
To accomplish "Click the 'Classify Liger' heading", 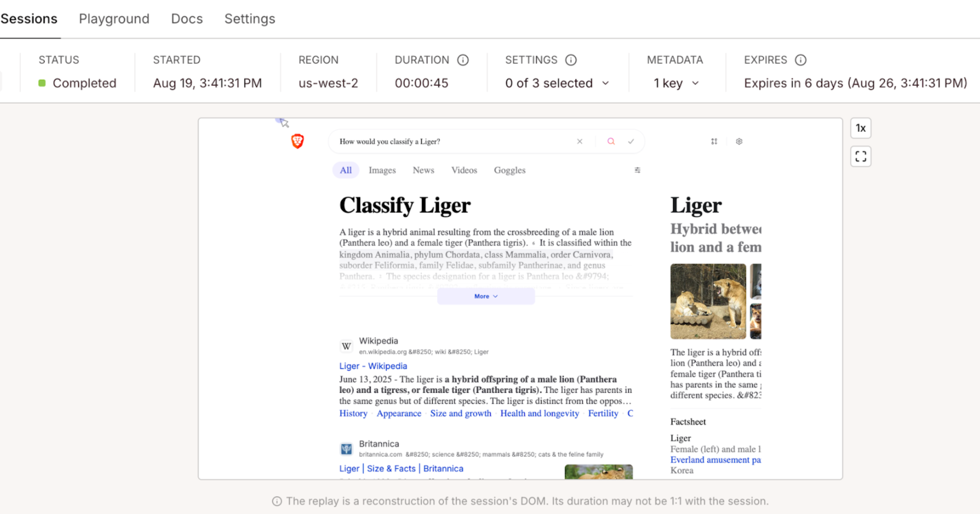I will pyautogui.click(x=405, y=205).
